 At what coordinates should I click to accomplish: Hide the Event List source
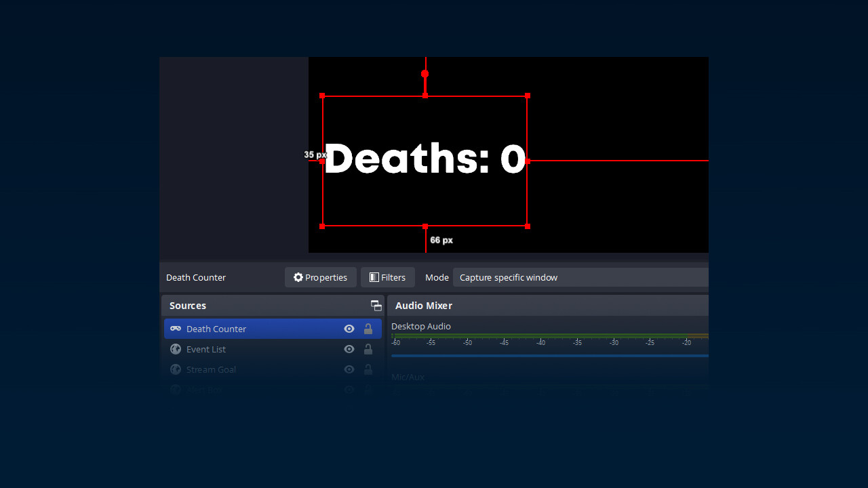pos(349,349)
